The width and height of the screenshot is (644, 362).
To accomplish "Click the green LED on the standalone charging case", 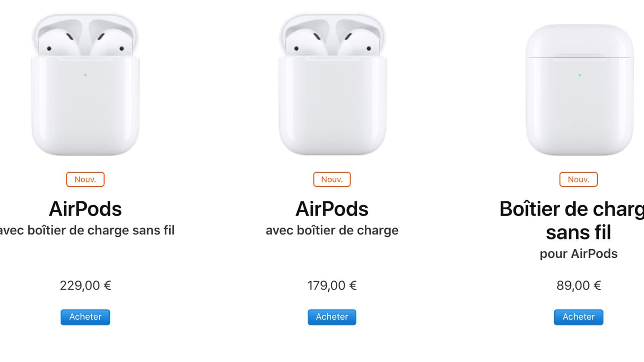I will [x=580, y=75].
